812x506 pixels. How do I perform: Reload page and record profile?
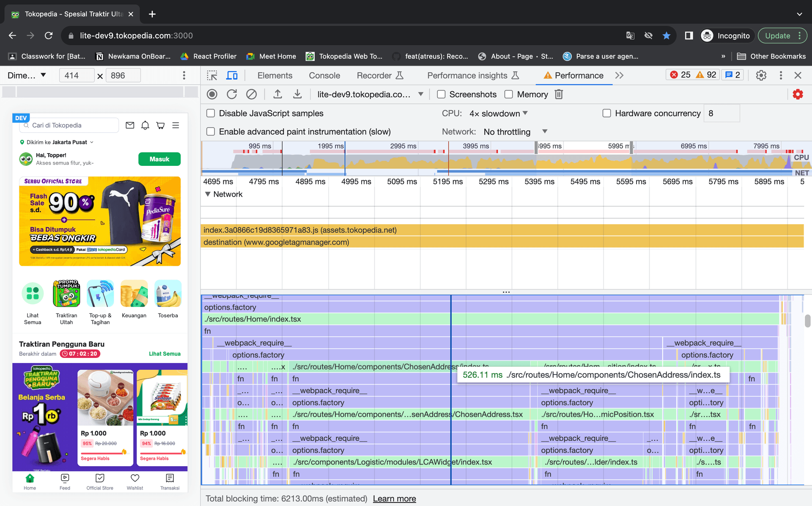coord(232,94)
